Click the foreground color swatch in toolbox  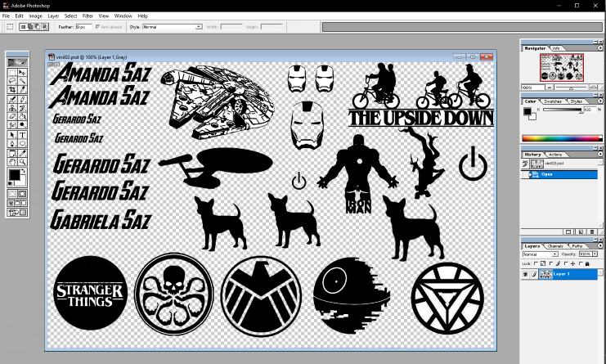tap(15, 175)
